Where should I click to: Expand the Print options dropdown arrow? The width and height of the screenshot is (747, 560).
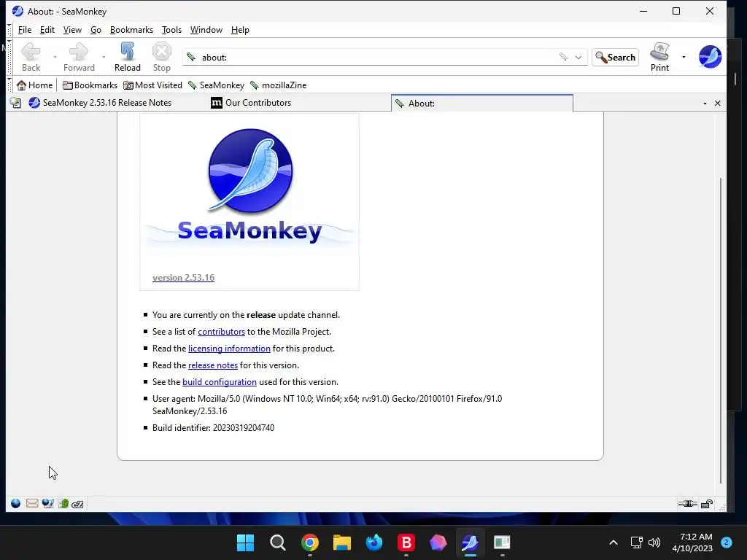(x=684, y=57)
